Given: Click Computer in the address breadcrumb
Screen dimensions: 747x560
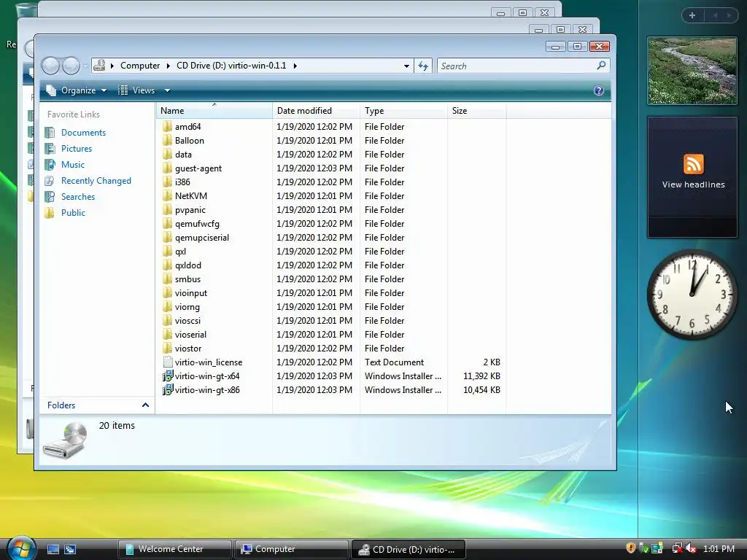Looking at the screenshot, I should [140, 66].
